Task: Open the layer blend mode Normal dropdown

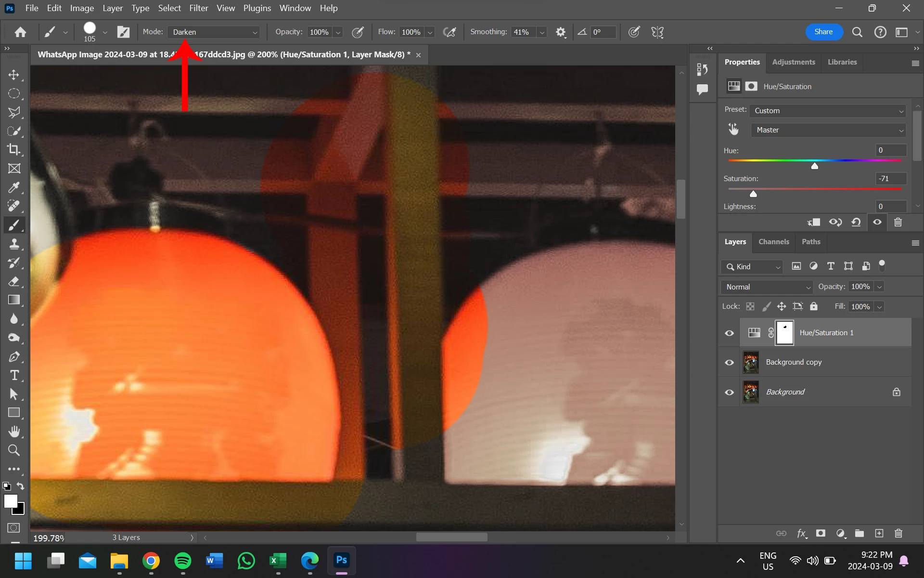Action: 767,287
